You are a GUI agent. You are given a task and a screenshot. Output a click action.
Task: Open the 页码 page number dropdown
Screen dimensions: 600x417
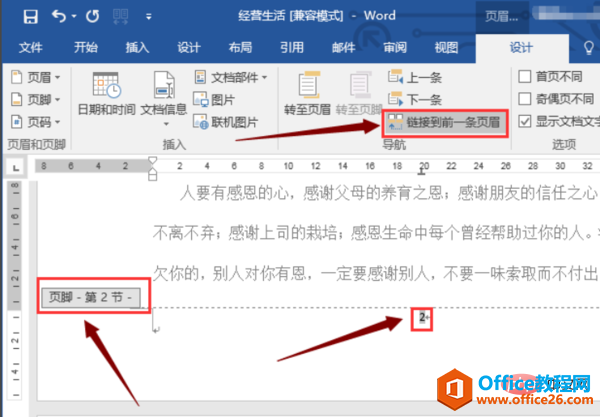[35, 122]
